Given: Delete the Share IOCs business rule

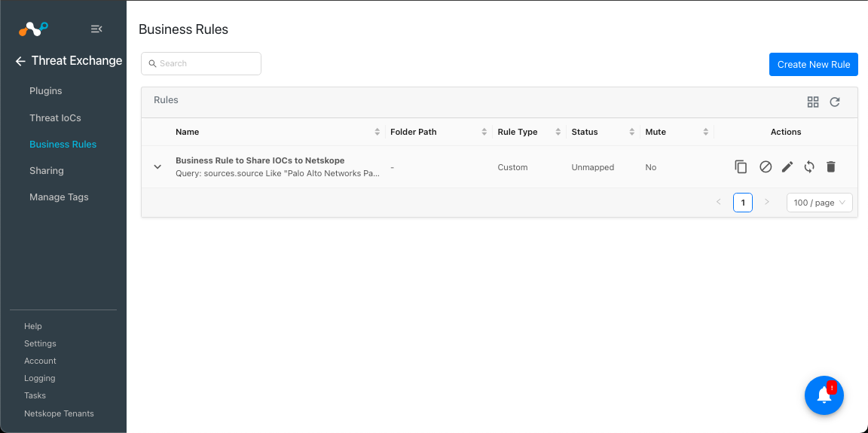Looking at the screenshot, I should (x=830, y=166).
